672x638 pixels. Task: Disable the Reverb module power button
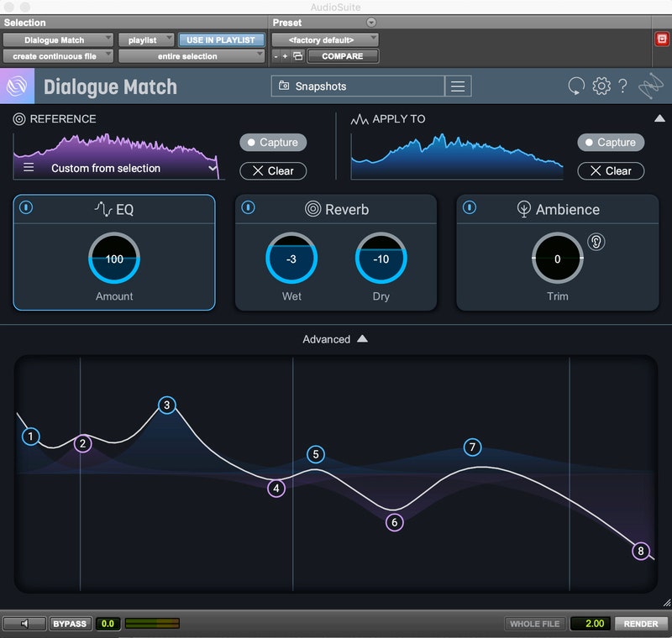pyautogui.click(x=248, y=207)
